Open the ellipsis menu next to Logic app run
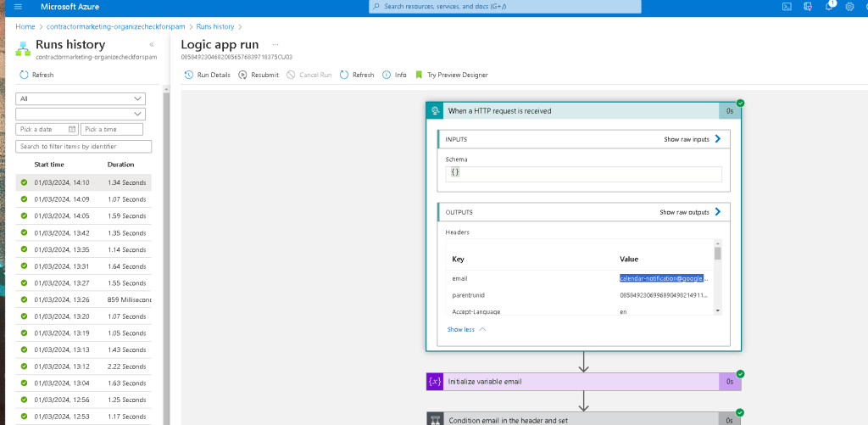The width and height of the screenshot is (868, 425). [275, 44]
